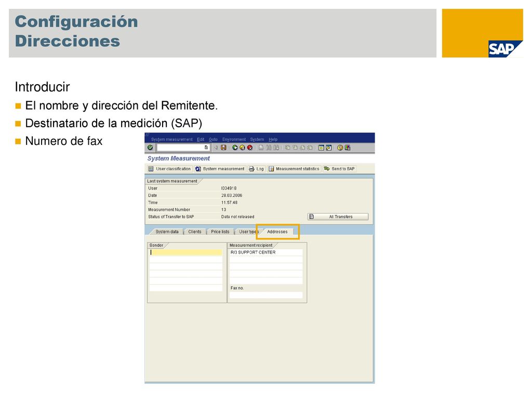Click the first highlighted Sender address field
The width and height of the screenshot is (532, 399).
(185, 252)
